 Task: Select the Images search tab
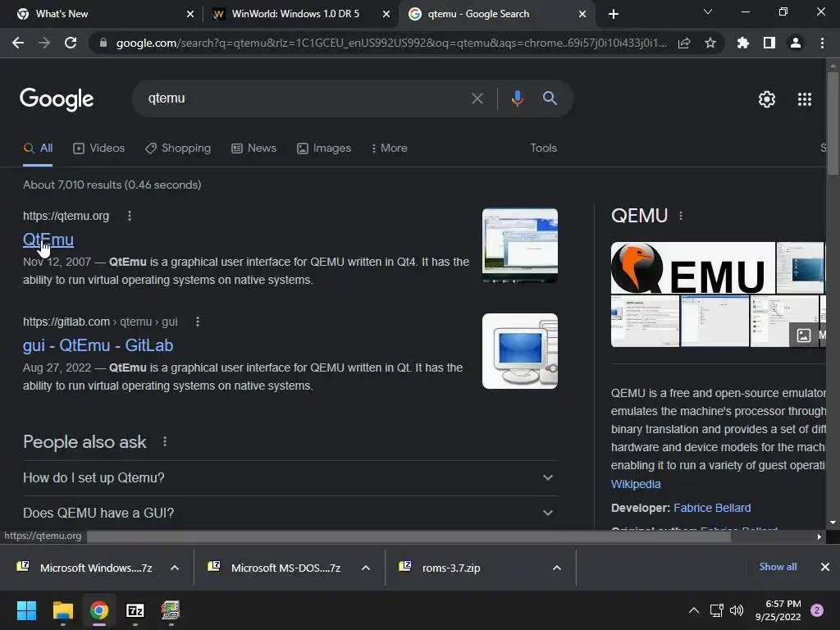click(324, 148)
